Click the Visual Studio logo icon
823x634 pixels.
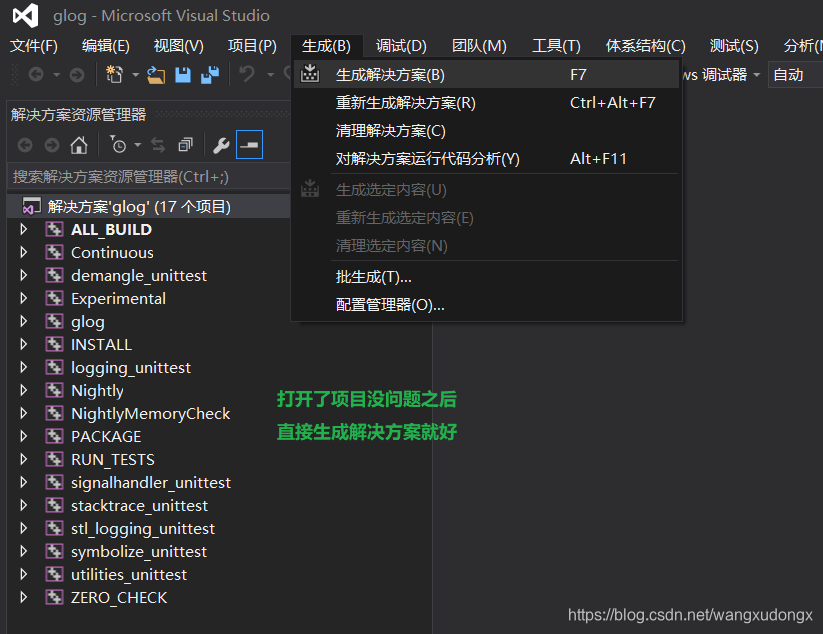[x=26, y=15]
